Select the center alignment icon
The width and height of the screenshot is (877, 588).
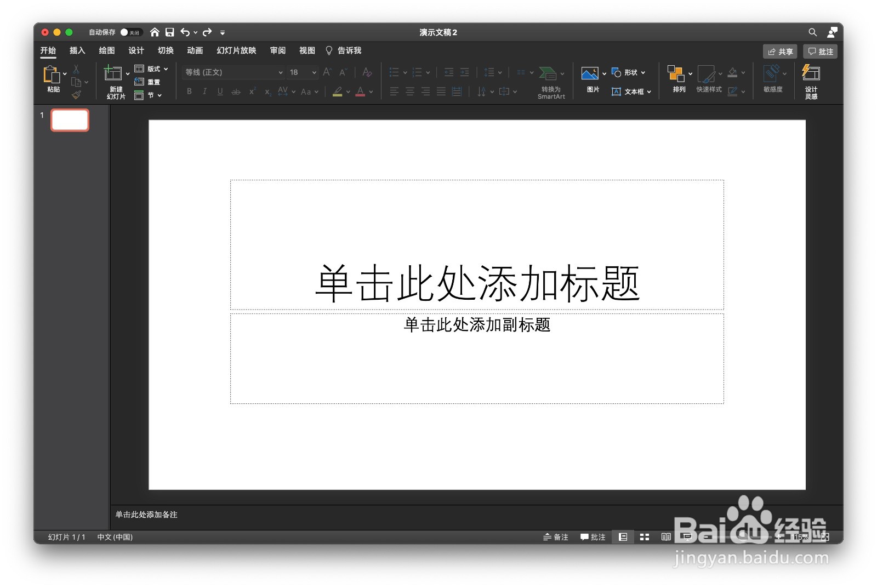click(x=409, y=92)
